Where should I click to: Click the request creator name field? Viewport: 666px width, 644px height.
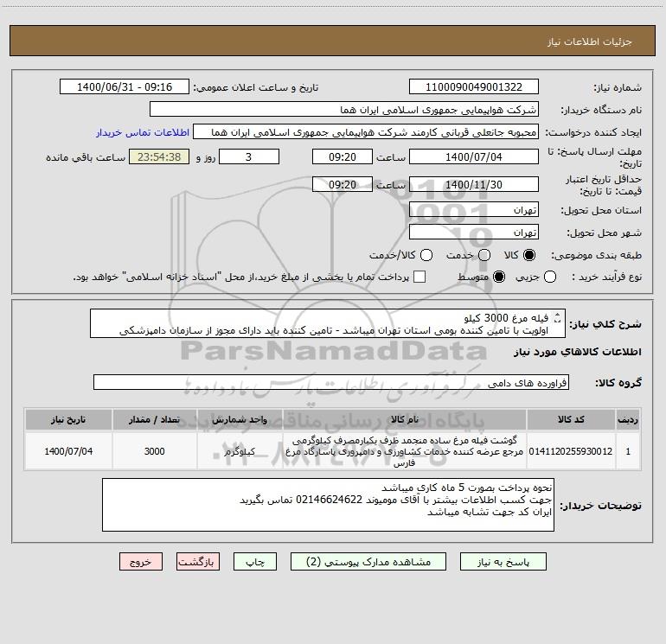[x=366, y=132]
